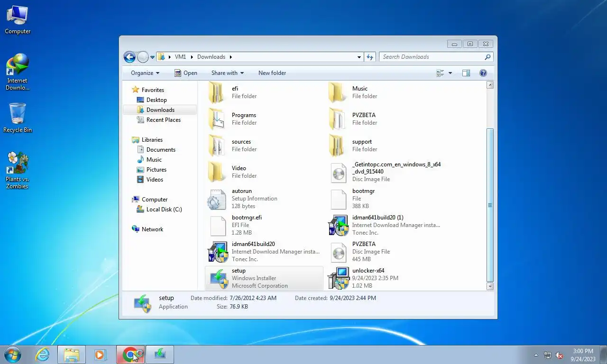The width and height of the screenshot is (607, 364).
Task: Select the PVZBETA disc image file icon
Action: (338, 253)
